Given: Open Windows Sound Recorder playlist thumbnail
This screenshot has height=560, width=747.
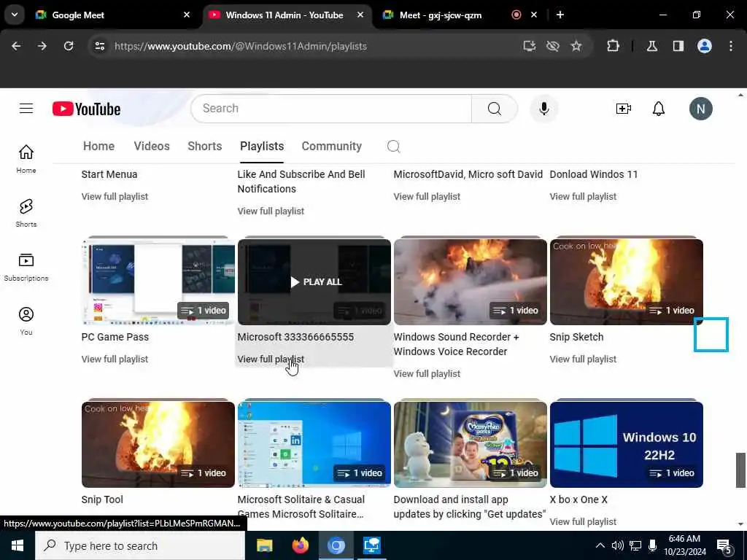Looking at the screenshot, I should (x=471, y=282).
